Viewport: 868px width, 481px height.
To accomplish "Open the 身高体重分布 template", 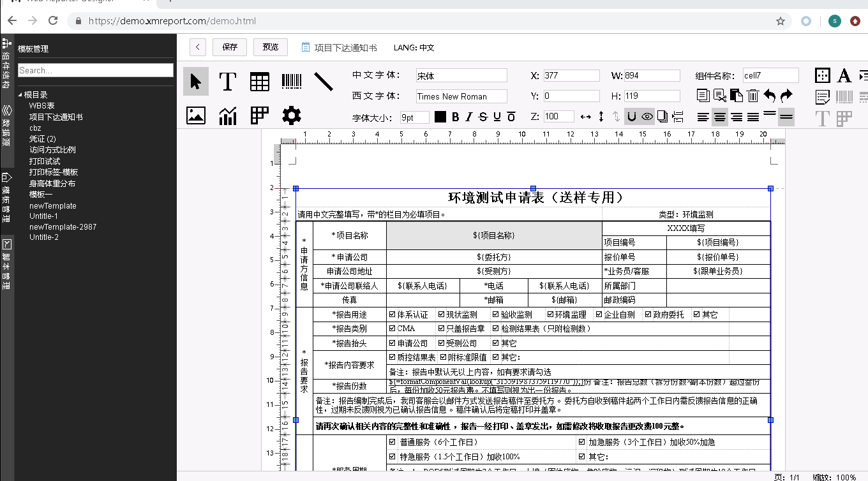I will point(52,184).
